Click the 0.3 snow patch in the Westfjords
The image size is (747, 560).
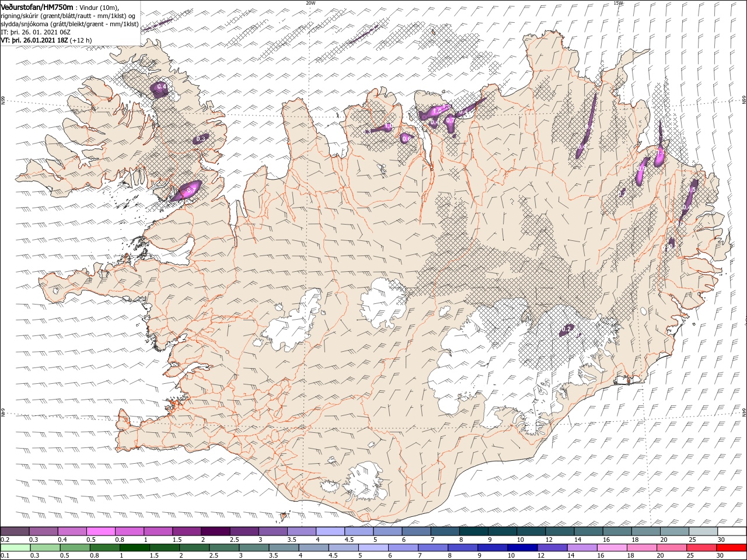tap(201, 138)
